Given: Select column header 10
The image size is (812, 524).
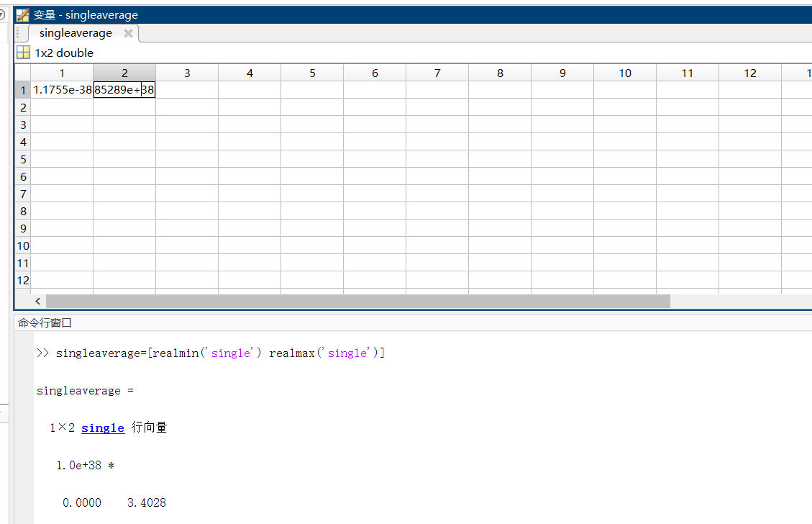Looking at the screenshot, I should click(625, 73).
